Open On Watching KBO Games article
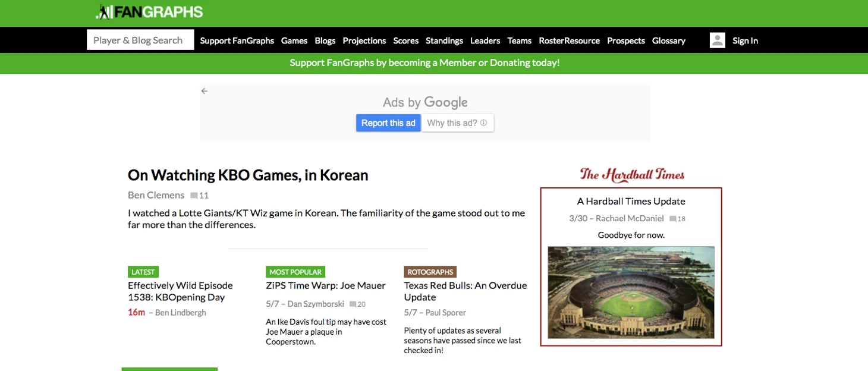The width and height of the screenshot is (868, 371). [x=248, y=175]
